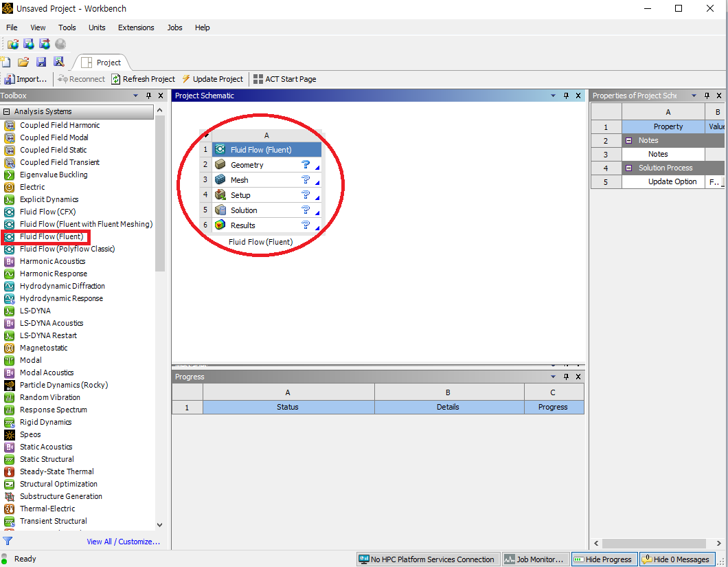The height and width of the screenshot is (567, 728).
Task: Collapse the Notes property group
Action: (628, 140)
